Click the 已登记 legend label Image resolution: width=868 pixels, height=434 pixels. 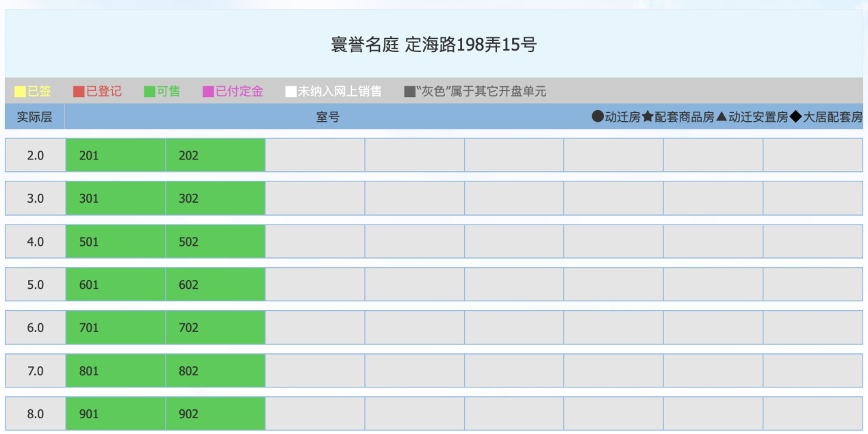[104, 92]
